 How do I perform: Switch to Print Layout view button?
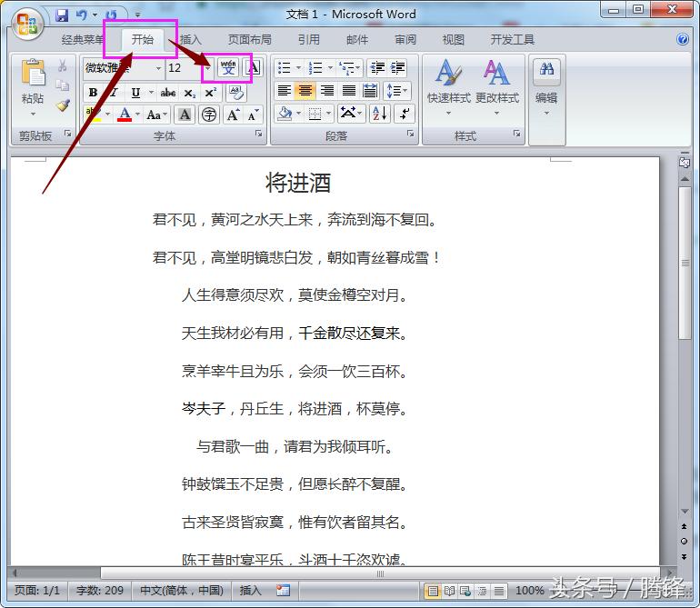[433, 591]
